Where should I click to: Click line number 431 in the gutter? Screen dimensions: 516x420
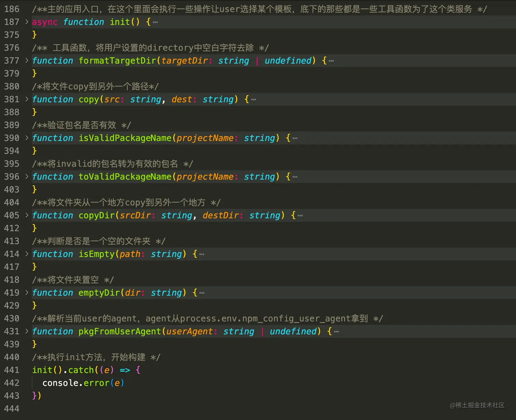pyautogui.click(x=12, y=331)
